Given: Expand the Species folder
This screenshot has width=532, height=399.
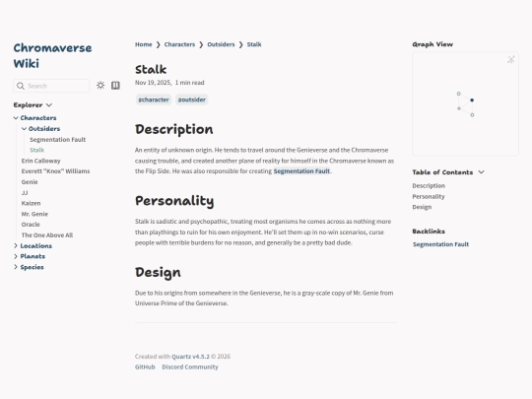Looking at the screenshot, I should (x=16, y=267).
